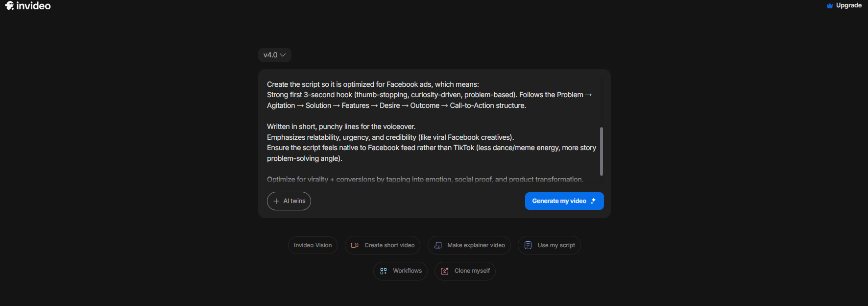Image resolution: width=868 pixels, height=306 pixels.
Task: Open the v4.0 version dropdown
Action: click(x=271, y=55)
